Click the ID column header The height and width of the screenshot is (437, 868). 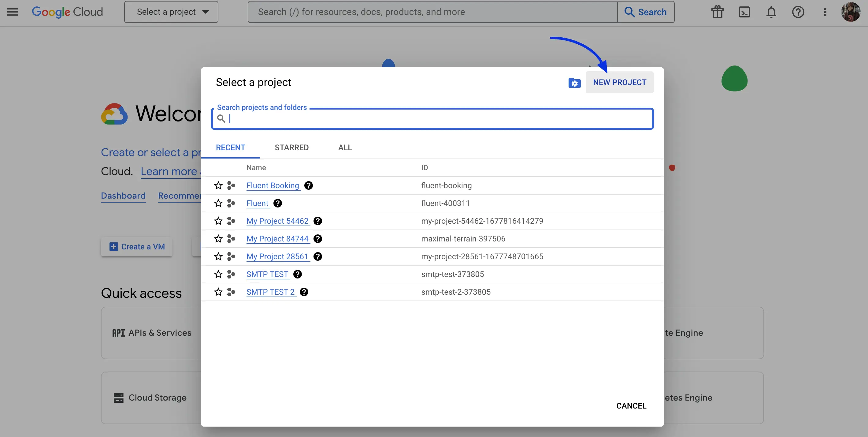coord(425,168)
